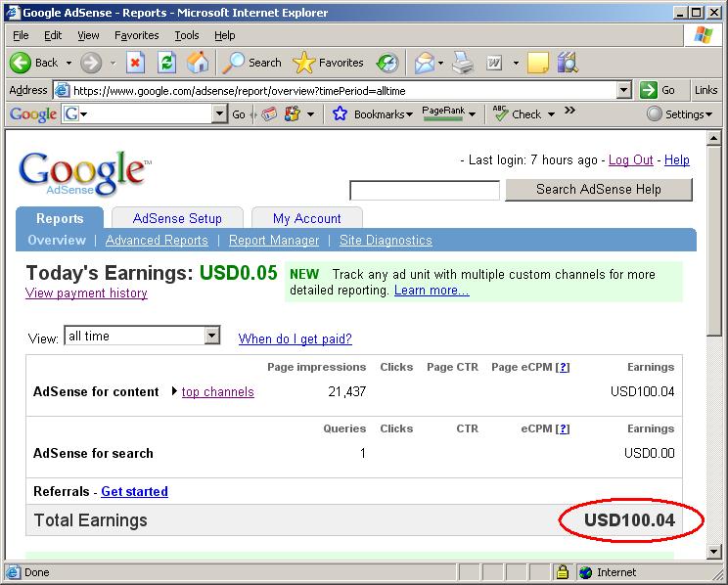Viewport: 728px width, 585px height.
Task: Click Search AdSense Help button
Action: pos(599,190)
